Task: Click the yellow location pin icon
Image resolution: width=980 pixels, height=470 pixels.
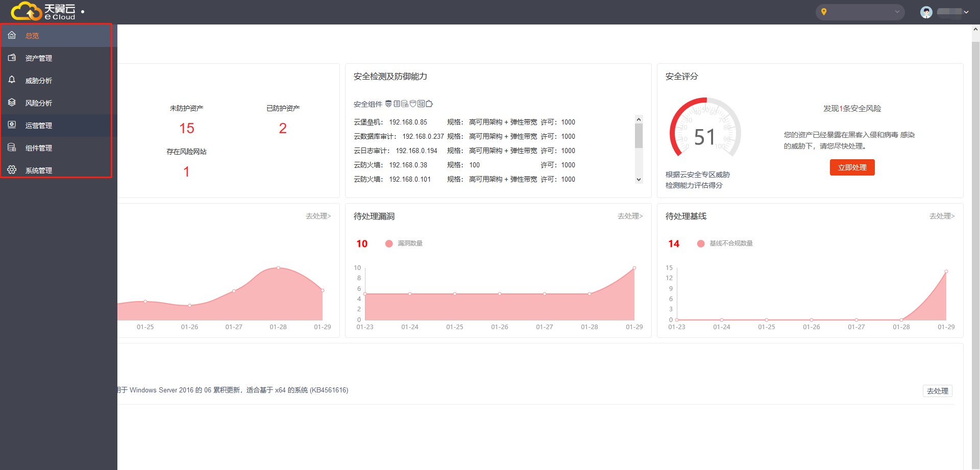Action: [824, 12]
